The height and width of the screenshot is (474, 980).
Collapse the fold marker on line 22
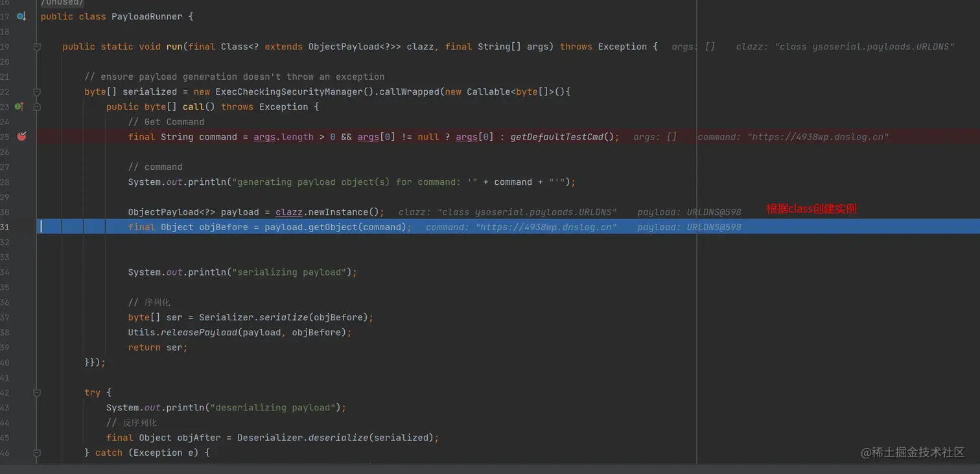click(37, 91)
